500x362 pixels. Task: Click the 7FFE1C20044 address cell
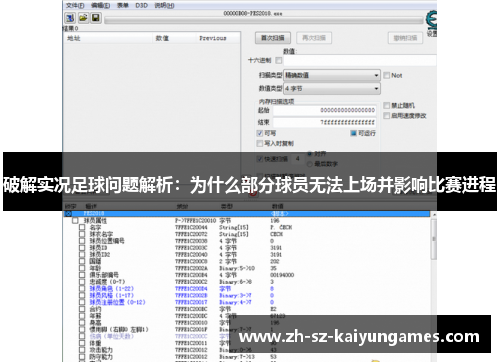coord(191,227)
